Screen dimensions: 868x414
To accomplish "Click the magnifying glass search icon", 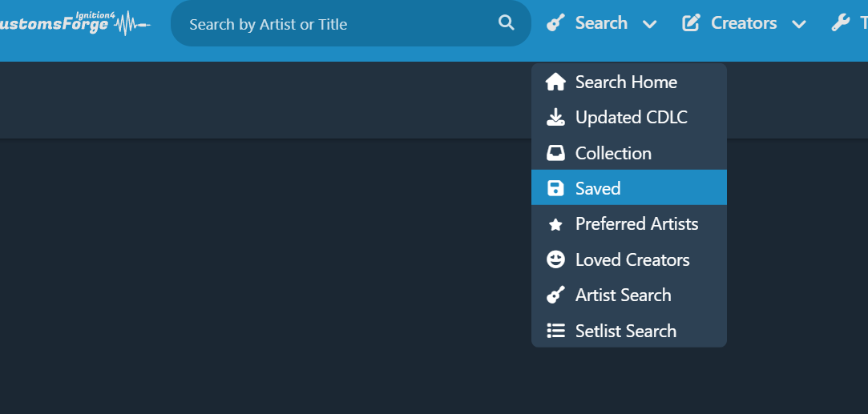I will (x=506, y=22).
